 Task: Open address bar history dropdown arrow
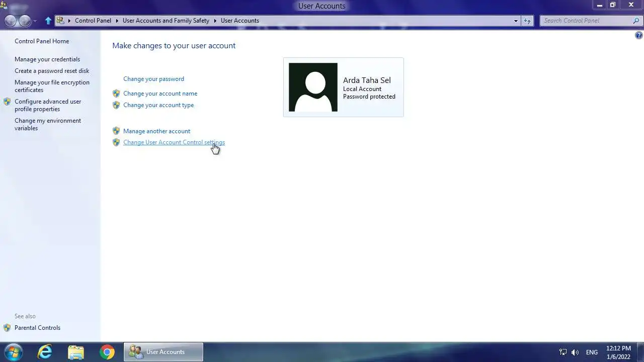coord(516,21)
